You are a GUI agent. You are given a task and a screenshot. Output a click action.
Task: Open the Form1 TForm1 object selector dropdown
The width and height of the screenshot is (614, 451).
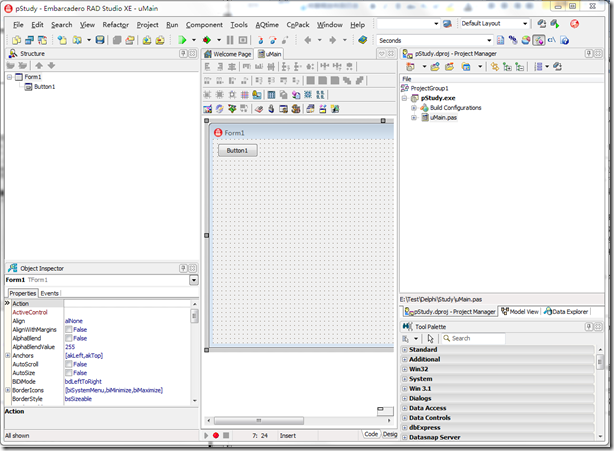(194, 280)
